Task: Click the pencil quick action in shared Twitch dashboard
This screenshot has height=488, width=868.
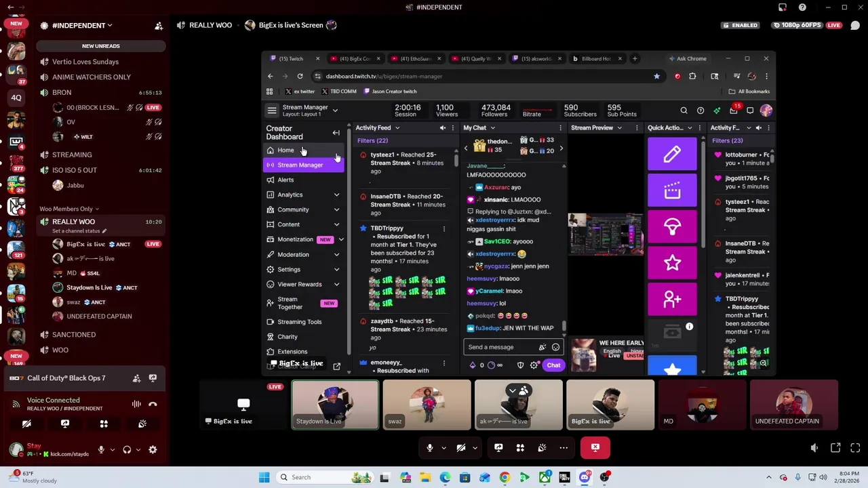Action: 672,154
